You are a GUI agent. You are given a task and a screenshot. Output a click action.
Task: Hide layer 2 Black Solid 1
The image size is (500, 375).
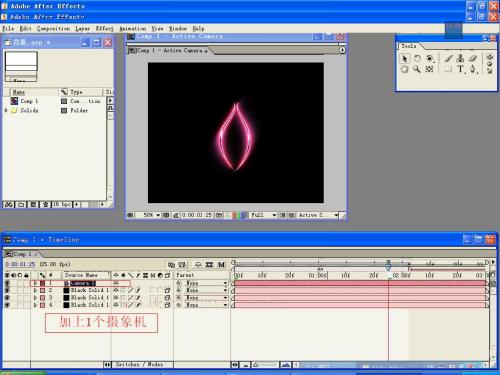tap(7, 291)
